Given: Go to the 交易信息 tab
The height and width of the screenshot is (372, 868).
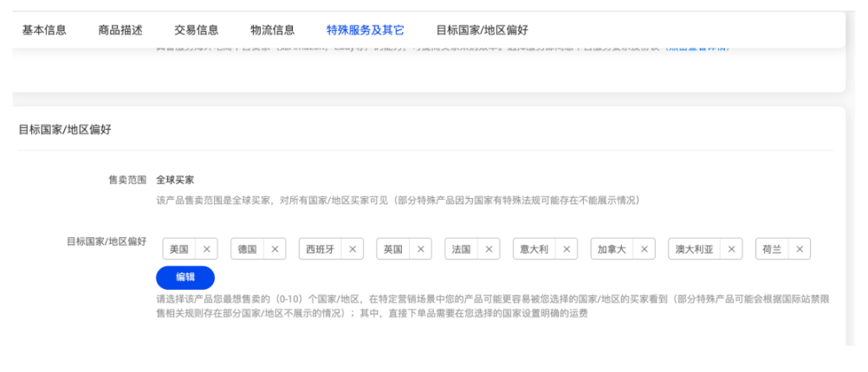Looking at the screenshot, I should tap(196, 30).
